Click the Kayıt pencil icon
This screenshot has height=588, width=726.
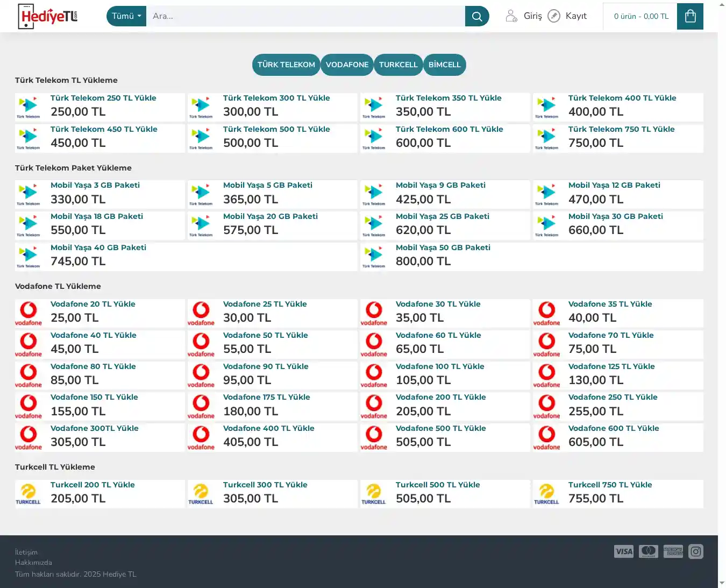pyautogui.click(x=554, y=16)
